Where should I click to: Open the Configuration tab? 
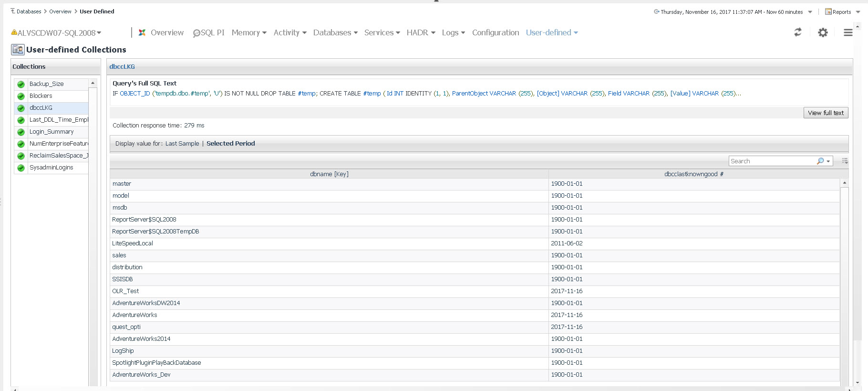pos(495,33)
